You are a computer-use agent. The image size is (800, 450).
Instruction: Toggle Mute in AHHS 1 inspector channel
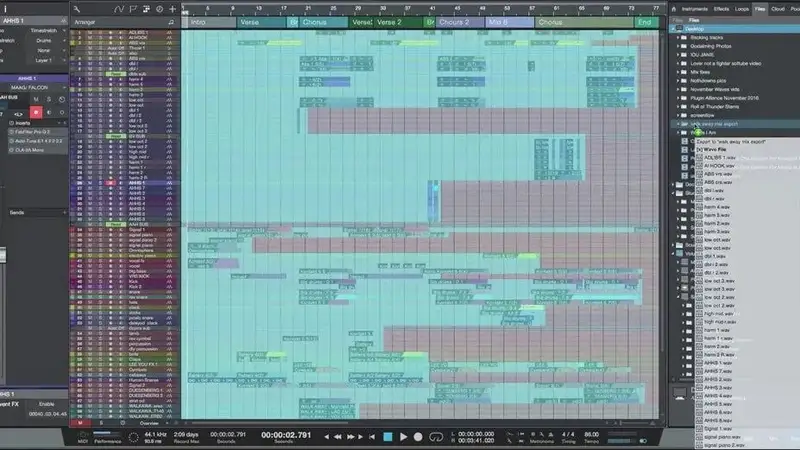click(33, 99)
